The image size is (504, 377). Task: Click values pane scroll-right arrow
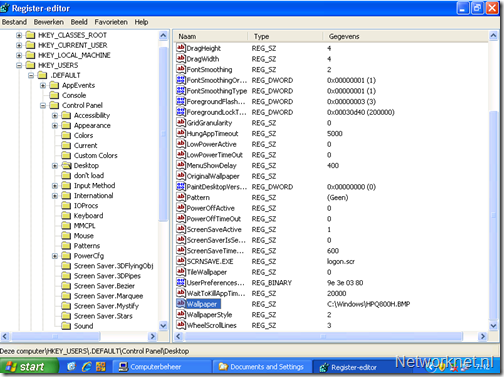[482, 336]
